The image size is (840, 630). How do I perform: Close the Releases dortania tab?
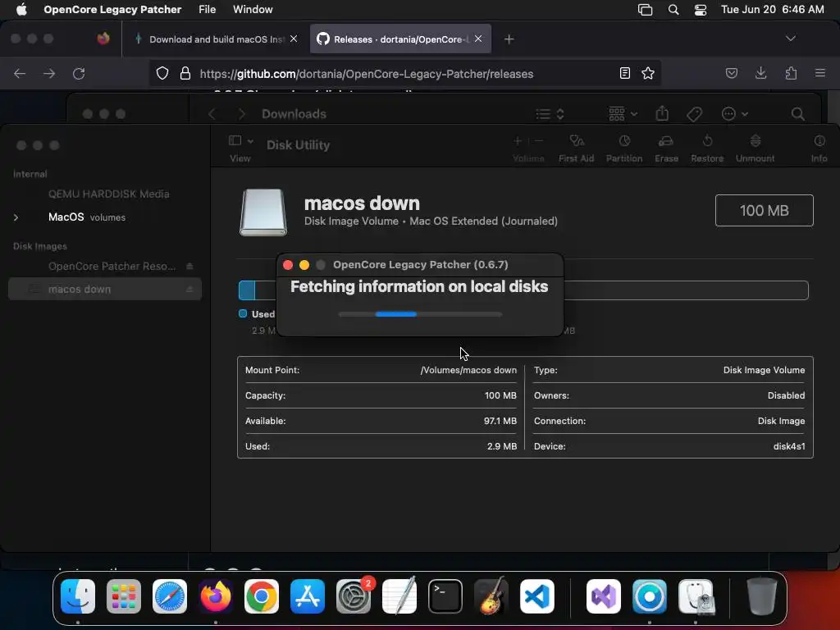pyautogui.click(x=478, y=39)
